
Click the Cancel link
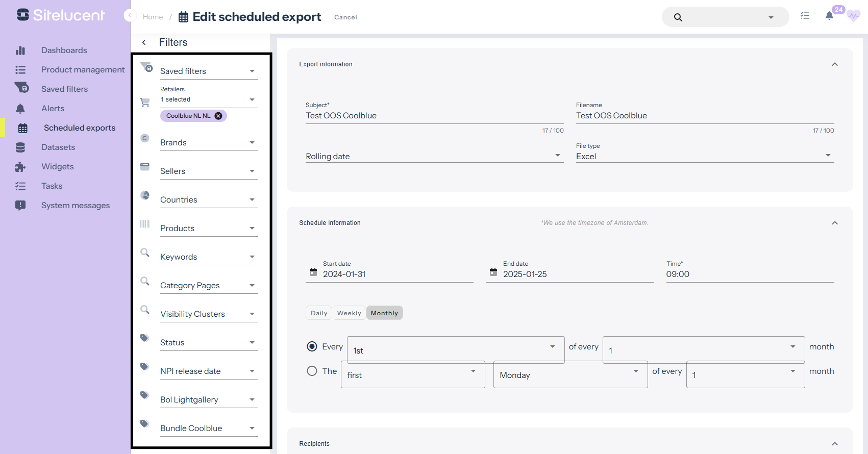coord(345,17)
